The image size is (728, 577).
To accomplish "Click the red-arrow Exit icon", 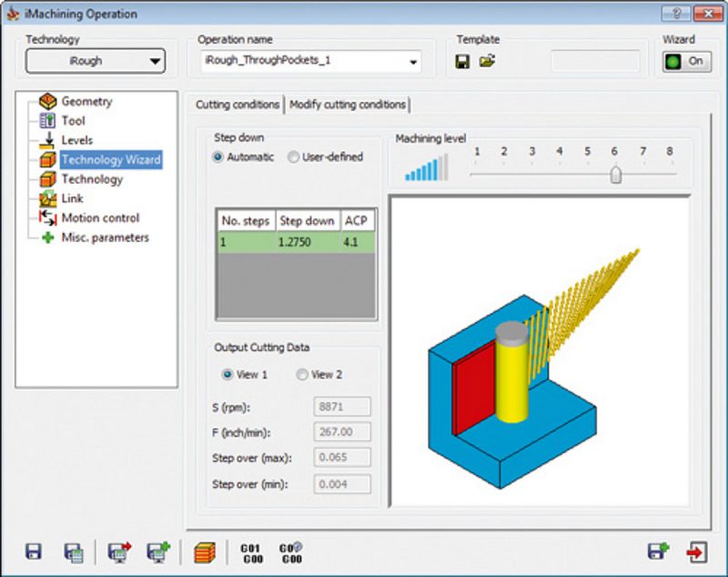I will click(696, 552).
